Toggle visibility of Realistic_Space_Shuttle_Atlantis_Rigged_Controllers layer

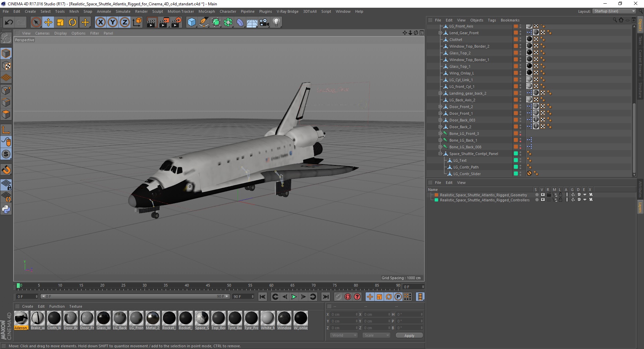[x=543, y=200]
